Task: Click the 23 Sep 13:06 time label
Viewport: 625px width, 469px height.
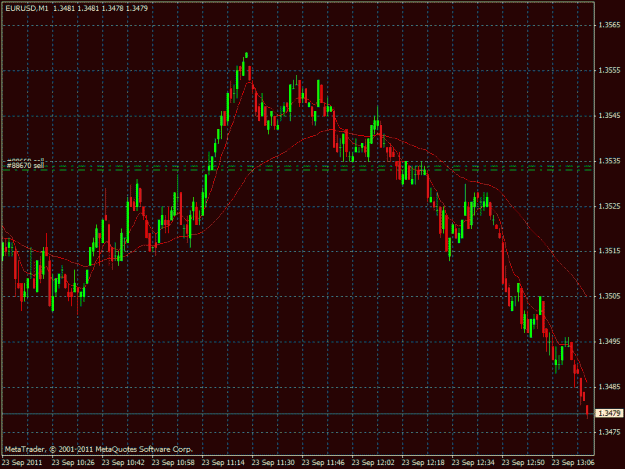Action: (573, 463)
